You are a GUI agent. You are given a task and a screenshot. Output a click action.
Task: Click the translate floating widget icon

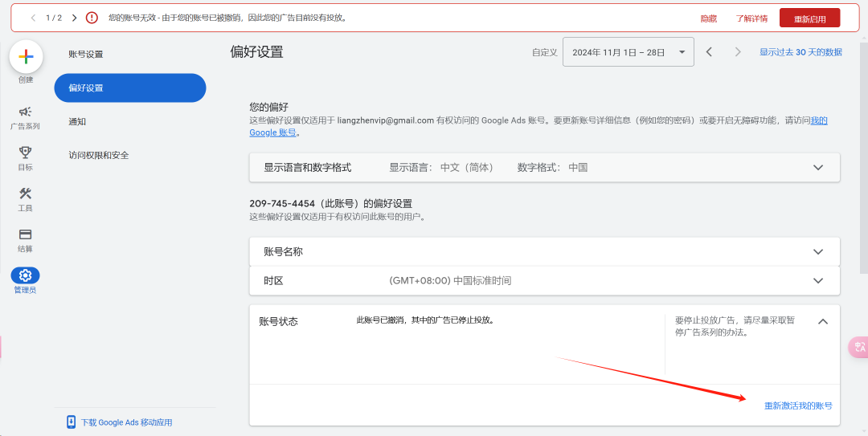pos(859,347)
